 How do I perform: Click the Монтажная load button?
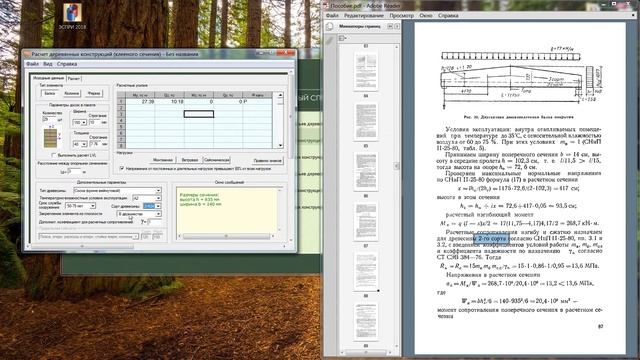[163, 160]
